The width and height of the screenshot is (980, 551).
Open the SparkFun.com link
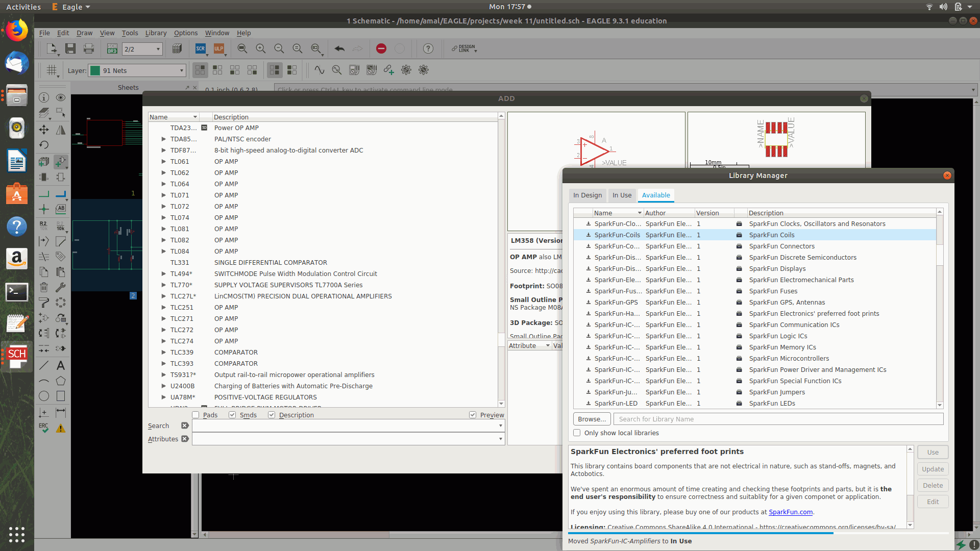click(790, 512)
